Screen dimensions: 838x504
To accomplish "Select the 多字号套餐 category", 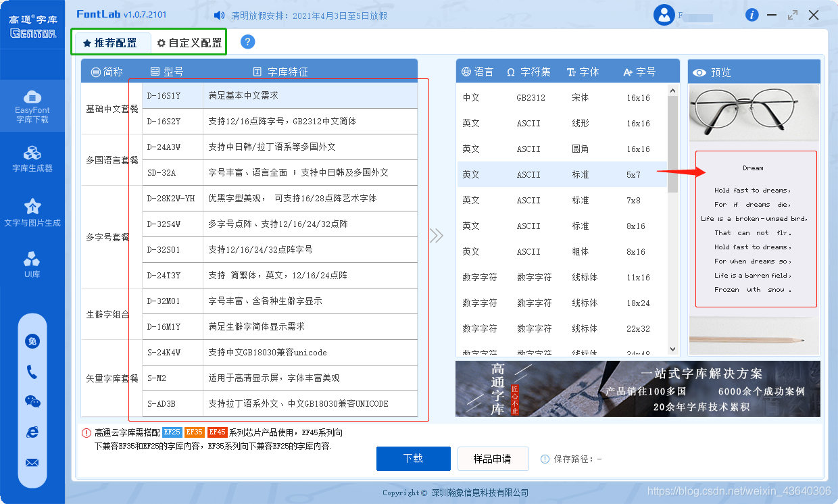I will [112, 237].
